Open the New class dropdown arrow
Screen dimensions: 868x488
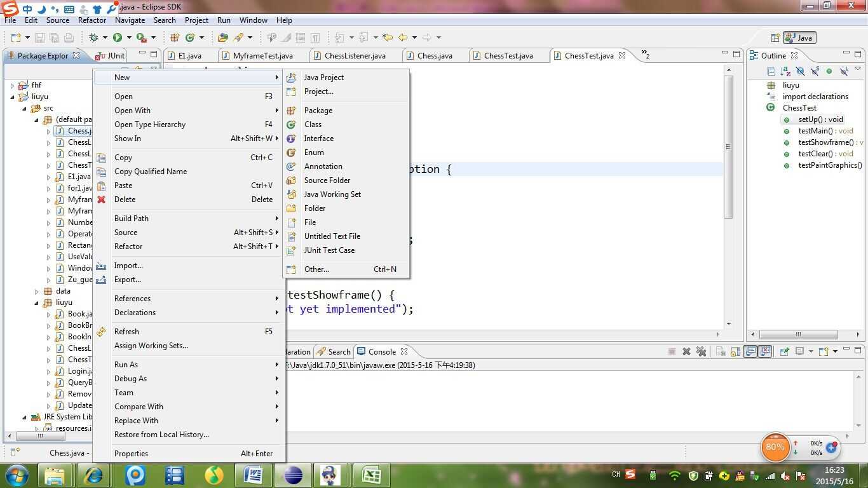pos(201,37)
